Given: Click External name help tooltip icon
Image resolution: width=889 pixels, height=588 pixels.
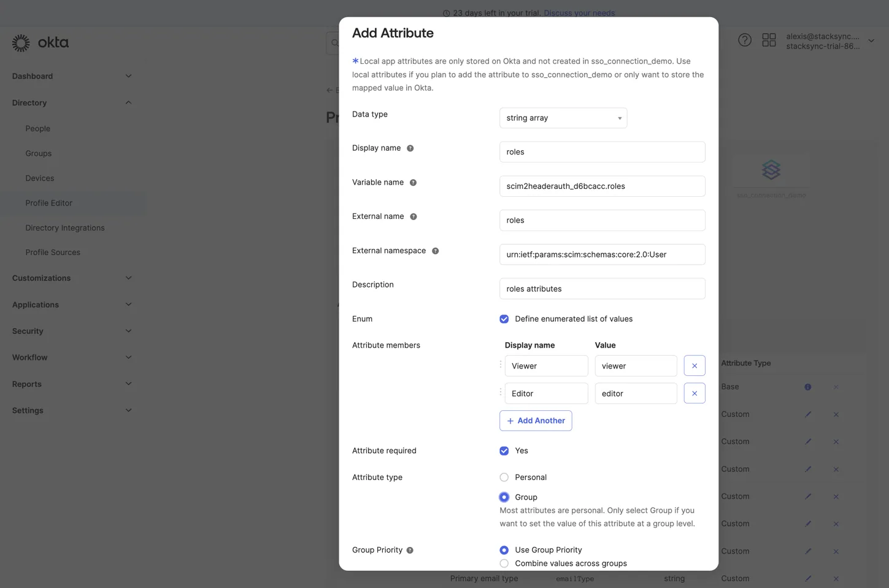Looking at the screenshot, I should tap(414, 216).
